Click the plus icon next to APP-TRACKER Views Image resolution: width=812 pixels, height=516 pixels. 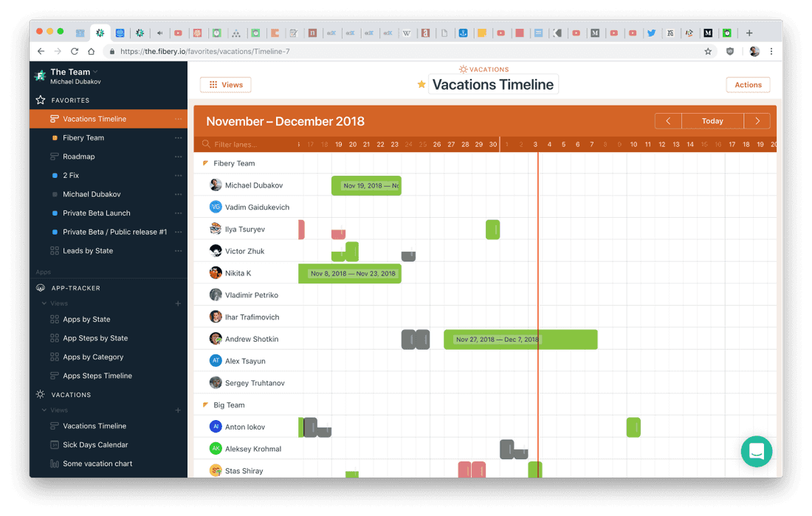tap(178, 303)
